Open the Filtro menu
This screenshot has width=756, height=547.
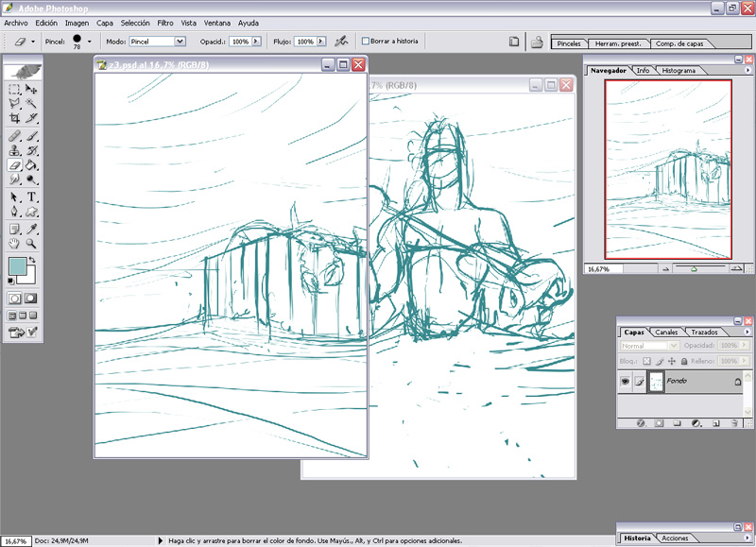tap(164, 23)
